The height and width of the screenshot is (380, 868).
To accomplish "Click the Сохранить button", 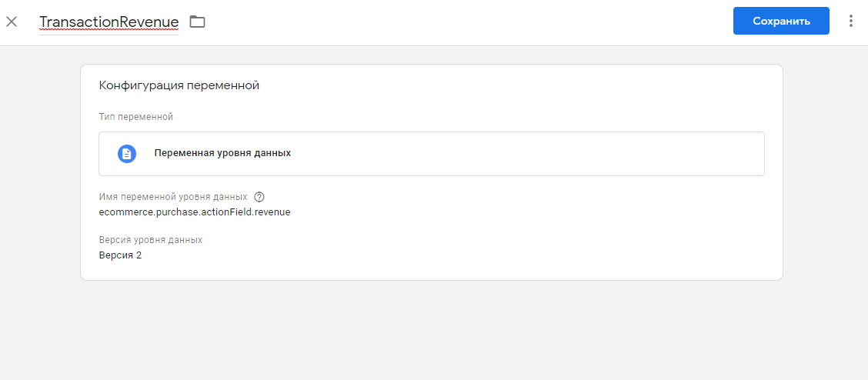I will 781,21.
